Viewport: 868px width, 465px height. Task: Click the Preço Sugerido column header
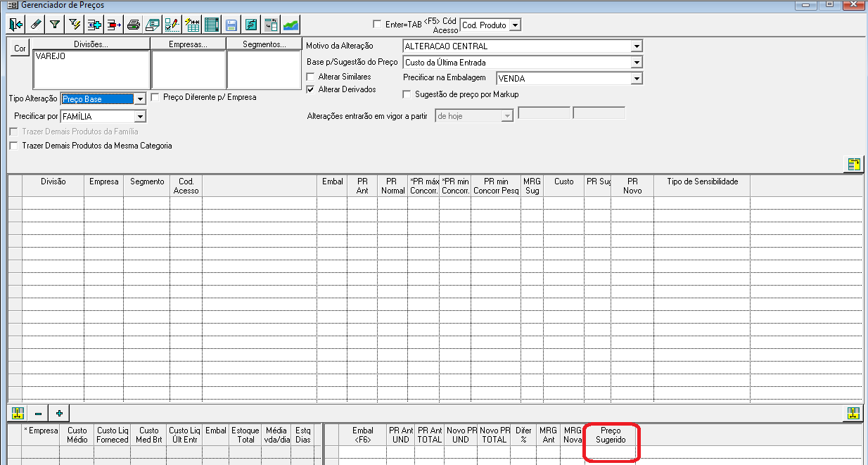point(611,435)
